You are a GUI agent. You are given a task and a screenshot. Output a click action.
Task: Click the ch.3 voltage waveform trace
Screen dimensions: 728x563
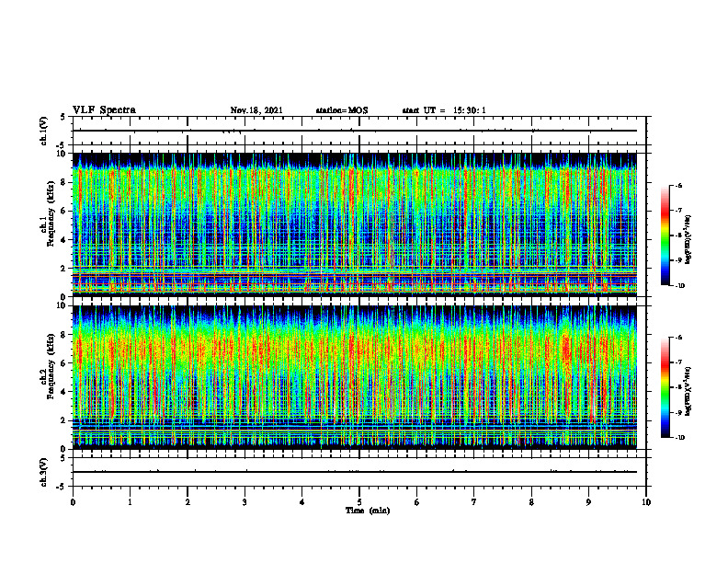click(355, 472)
